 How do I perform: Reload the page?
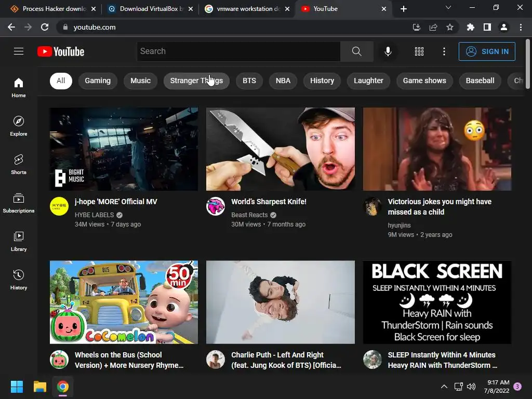click(45, 27)
